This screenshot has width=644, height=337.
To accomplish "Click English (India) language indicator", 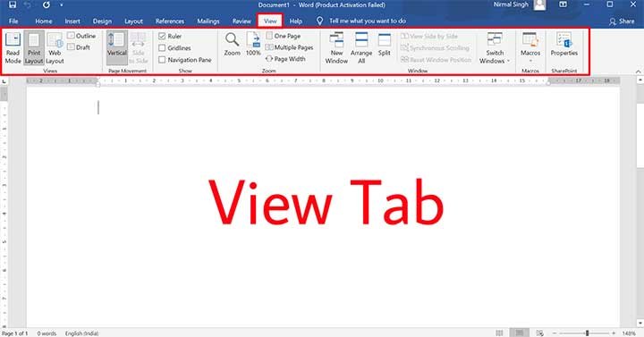I will coord(81,333).
